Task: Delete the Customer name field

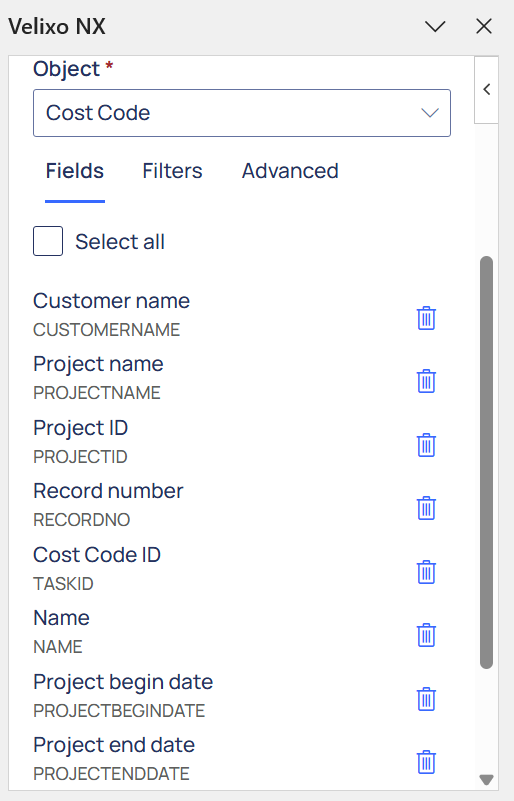Action: 426,318
